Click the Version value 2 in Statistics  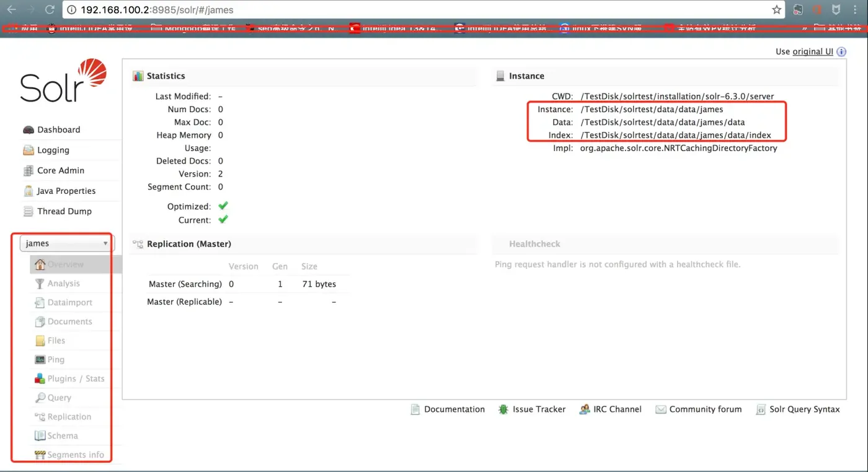[220, 174]
